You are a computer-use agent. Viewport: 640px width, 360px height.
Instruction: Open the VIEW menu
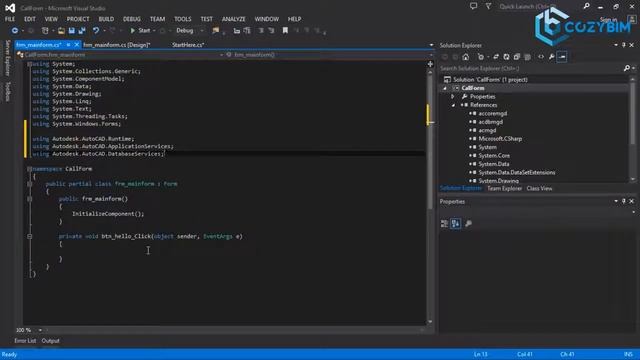coord(51,19)
